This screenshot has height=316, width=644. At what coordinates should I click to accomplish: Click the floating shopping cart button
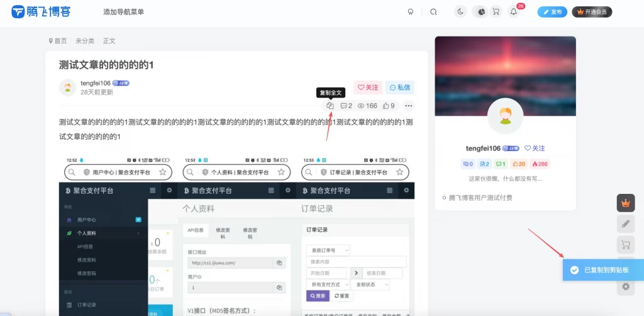(626, 245)
